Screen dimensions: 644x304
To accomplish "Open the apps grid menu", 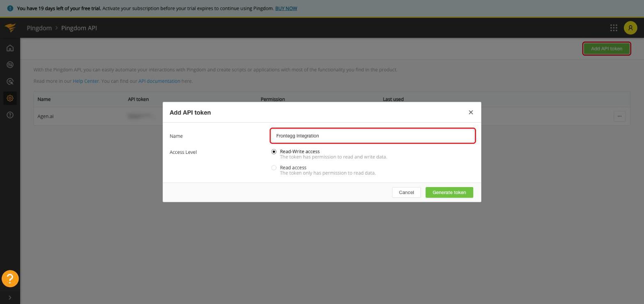I will click(x=614, y=28).
